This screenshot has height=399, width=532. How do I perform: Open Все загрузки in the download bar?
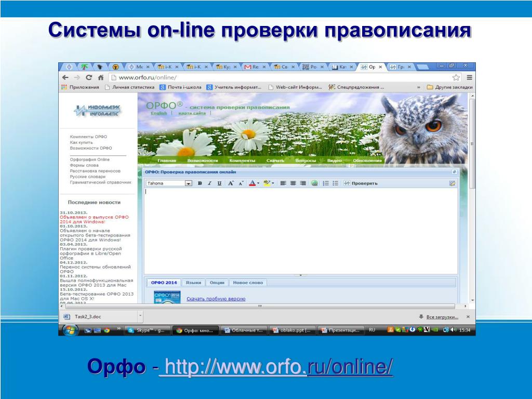442,317
